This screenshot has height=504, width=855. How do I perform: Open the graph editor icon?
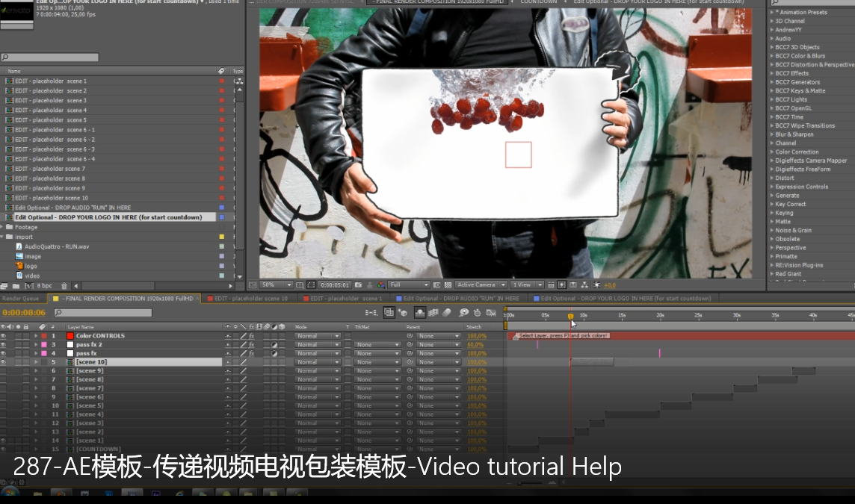tap(491, 313)
